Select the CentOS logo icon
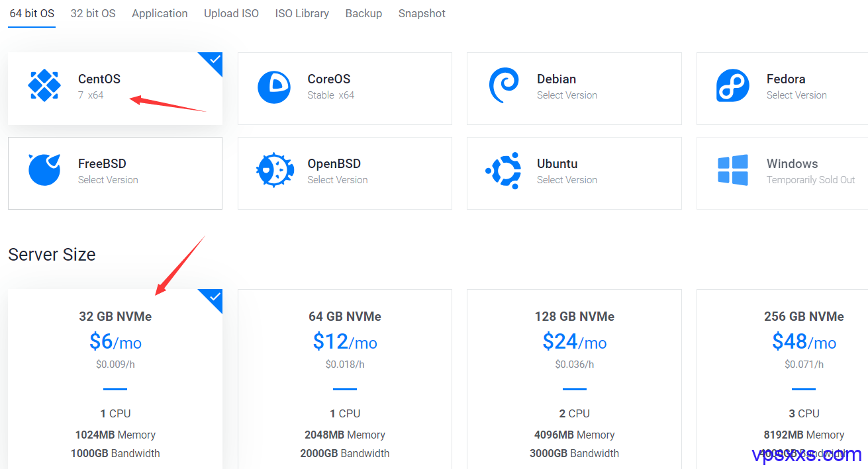Screen dimensions: 868x469 coord(44,86)
